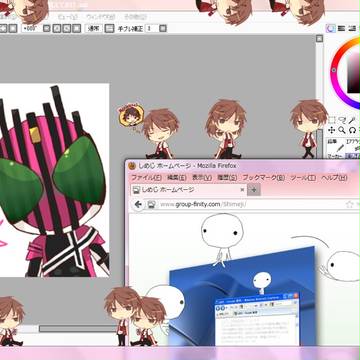Toggle the square button left of 手ブレ補正

(x=109, y=29)
